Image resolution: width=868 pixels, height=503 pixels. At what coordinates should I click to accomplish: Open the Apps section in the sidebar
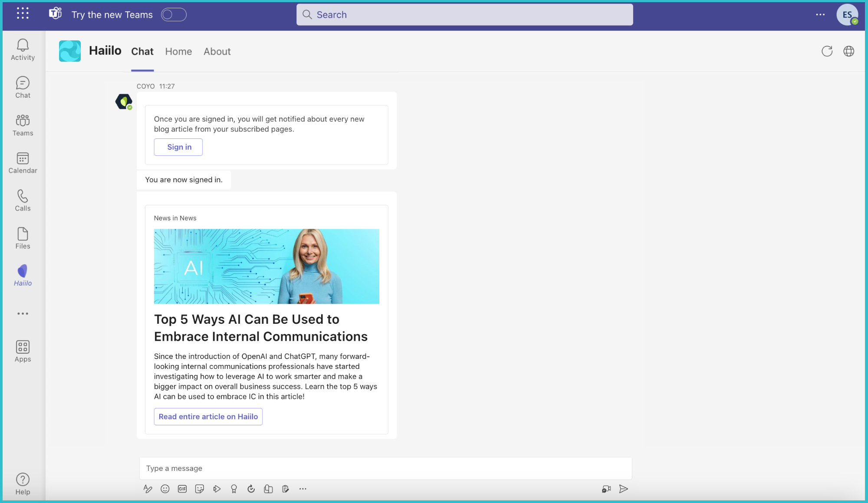[x=22, y=350]
